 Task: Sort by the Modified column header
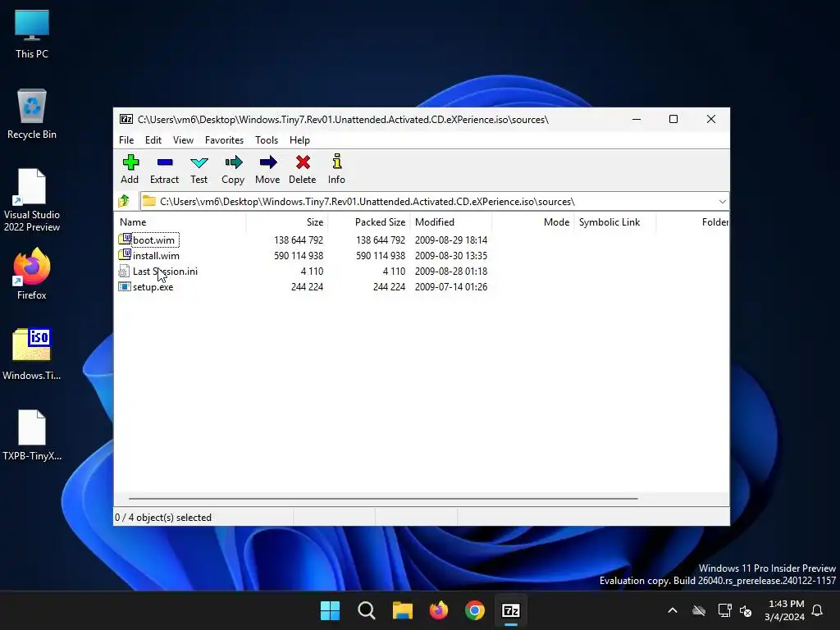[x=451, y=221]
